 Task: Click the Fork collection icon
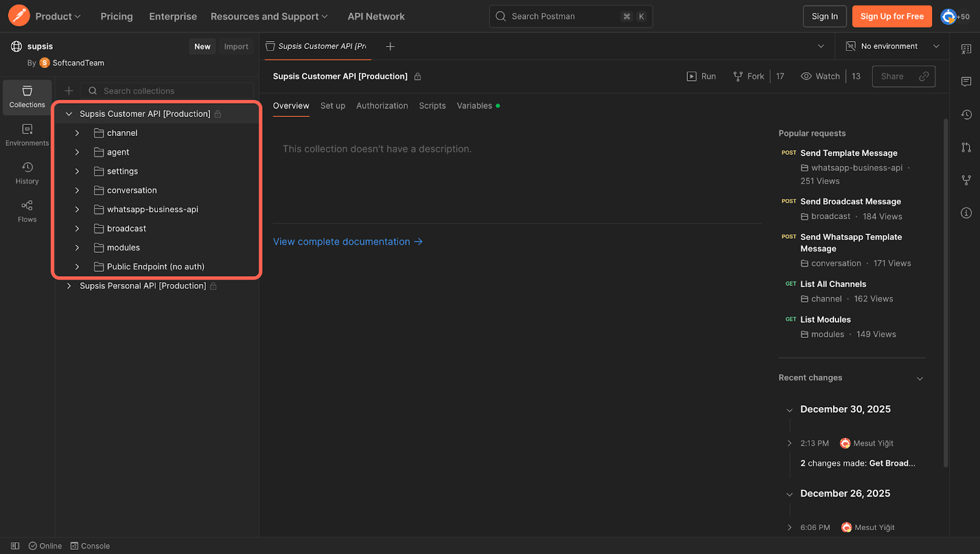tap(748, 77)
